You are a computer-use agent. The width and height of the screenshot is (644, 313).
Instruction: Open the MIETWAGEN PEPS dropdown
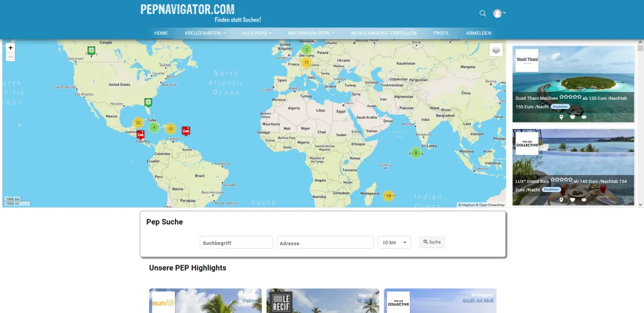click(x=311, y=33)
